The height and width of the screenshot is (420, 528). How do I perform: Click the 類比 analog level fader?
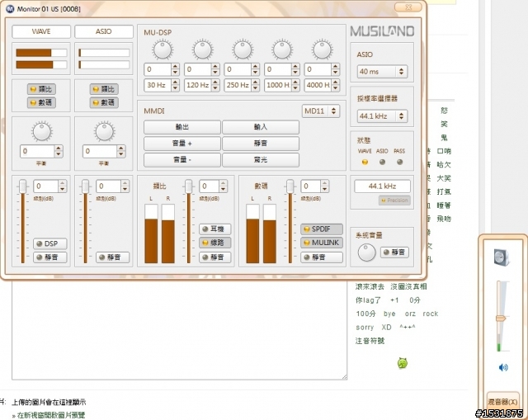pyautogui.click(x=189, y=186)
